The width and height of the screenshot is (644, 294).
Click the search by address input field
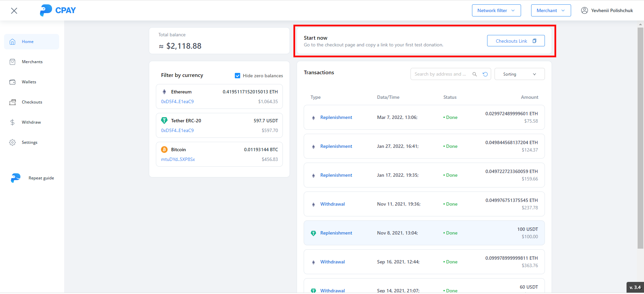[440, 74]
